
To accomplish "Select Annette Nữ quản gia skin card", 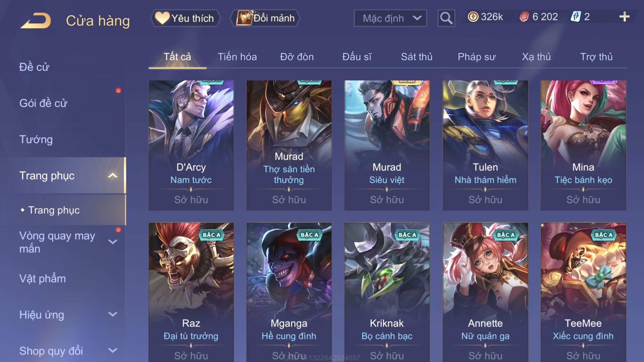I will coord(485,292).
